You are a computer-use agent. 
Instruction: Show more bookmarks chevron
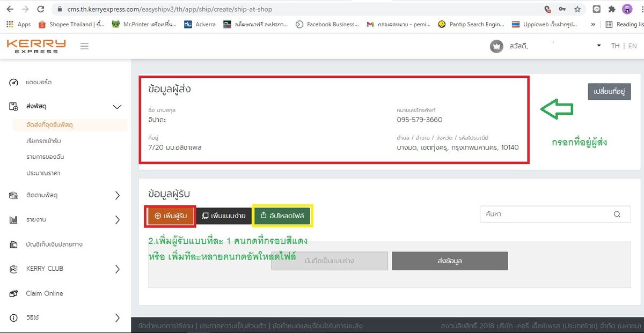tap(593, 24)
